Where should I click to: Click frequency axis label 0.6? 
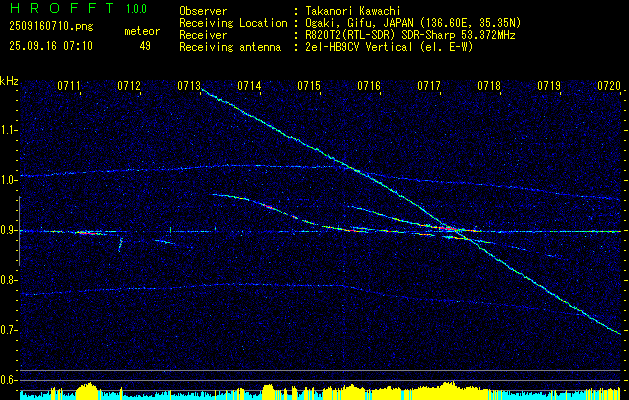tap(9, 380)
